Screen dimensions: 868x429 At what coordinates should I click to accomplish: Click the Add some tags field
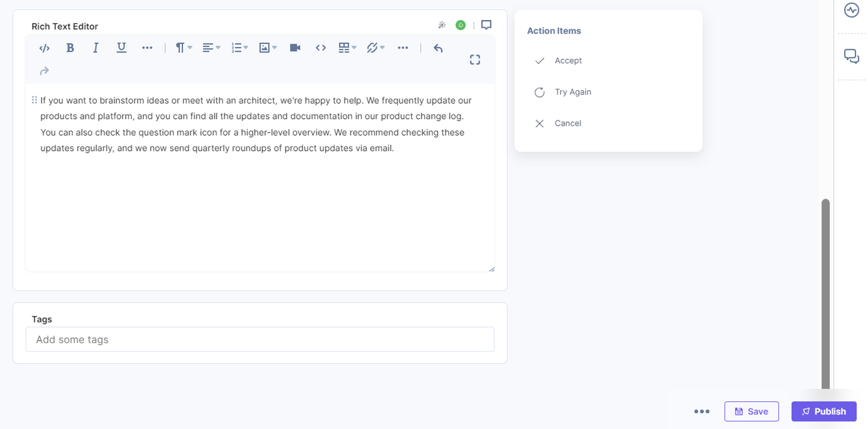pyautogui.click(x=260, y=339)
